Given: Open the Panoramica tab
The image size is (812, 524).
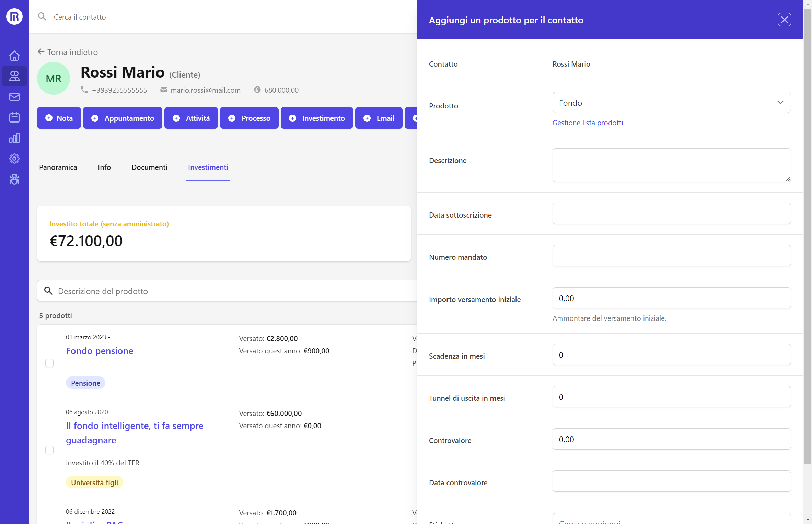Looking at the screenshot, I should tap(58, 167).
